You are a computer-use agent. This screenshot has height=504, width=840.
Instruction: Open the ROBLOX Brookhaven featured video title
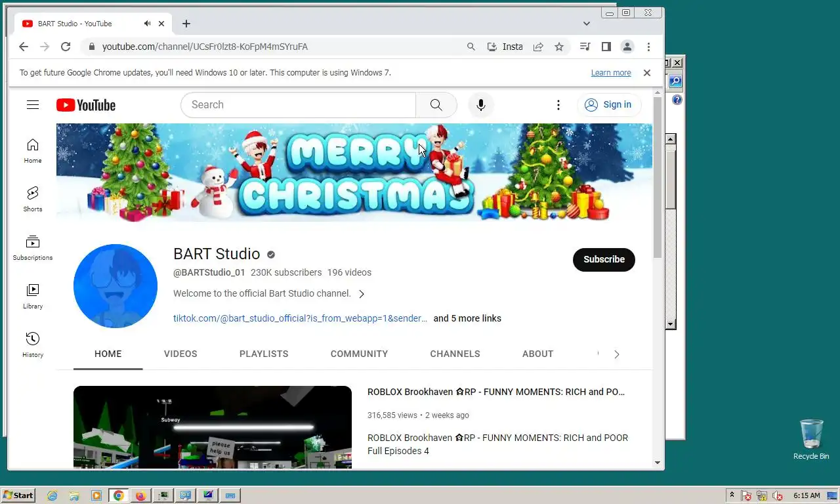pos(496,392)
